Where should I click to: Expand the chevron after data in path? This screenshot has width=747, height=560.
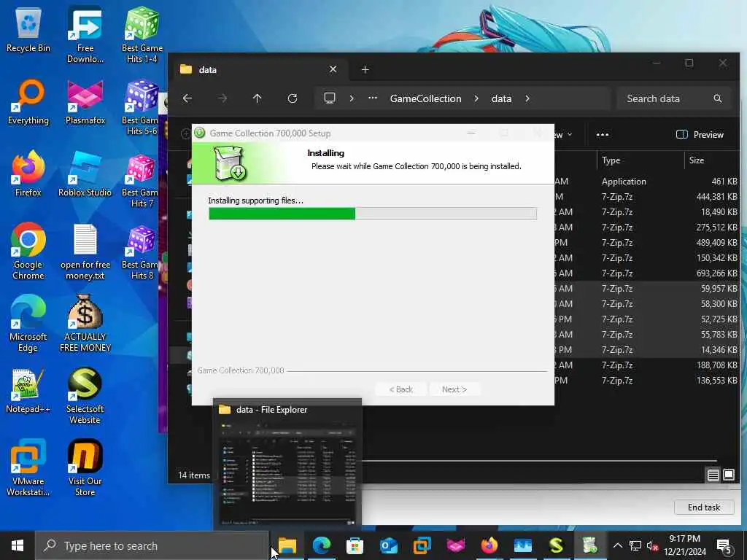tap(527, 98)
